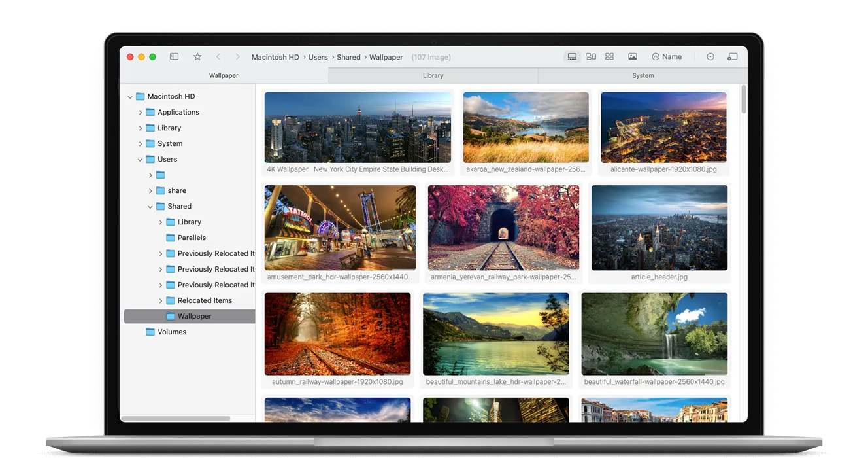Go forward with the right arrow
The image size is (868, 458).
(237, 57)
